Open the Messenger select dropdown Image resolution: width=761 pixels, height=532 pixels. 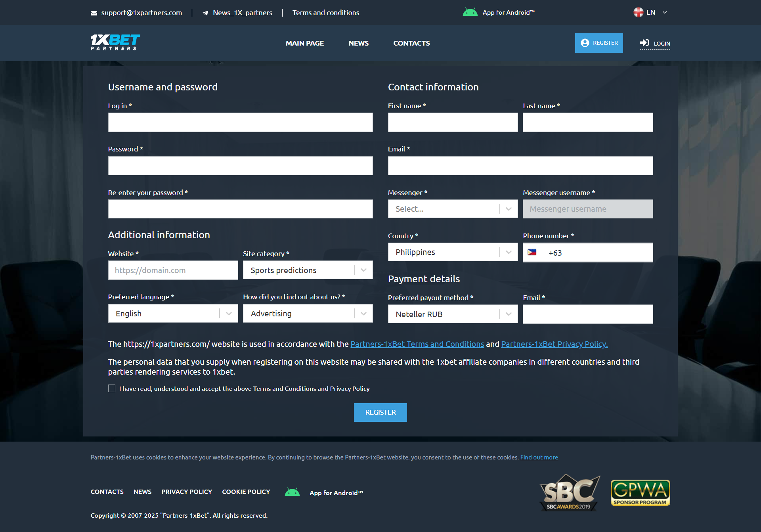pos(453,209)
